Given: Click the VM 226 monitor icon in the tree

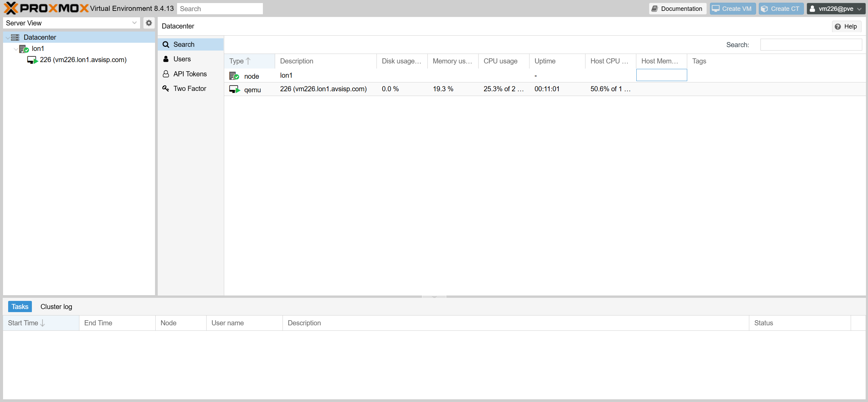Looking at the screenshot, I should [33, 60].
